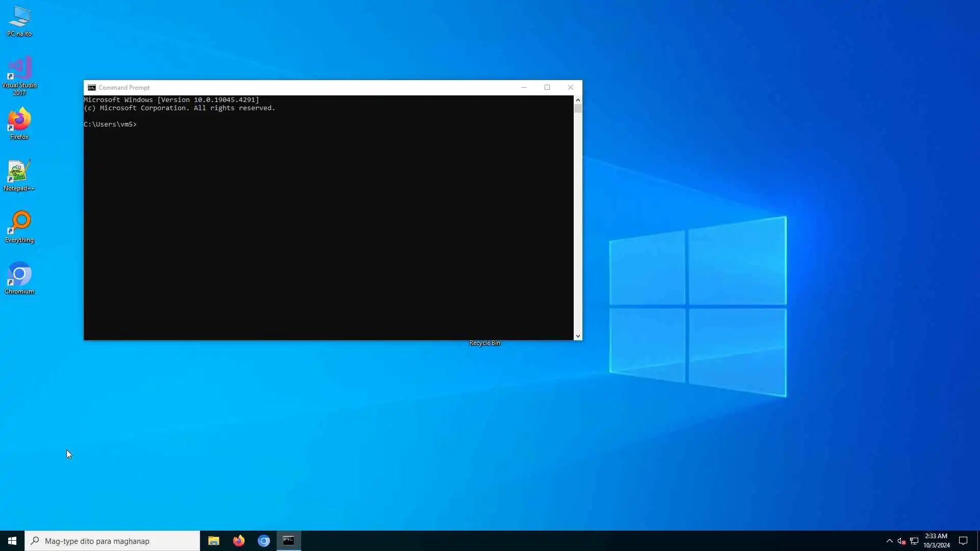
Task: Launch Firefox from the taskbar
Action: tap(238, 541)
